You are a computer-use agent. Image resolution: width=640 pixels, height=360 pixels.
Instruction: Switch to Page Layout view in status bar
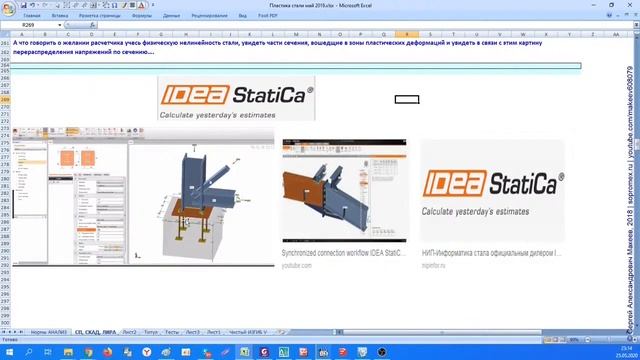click(x=556, y=340)
